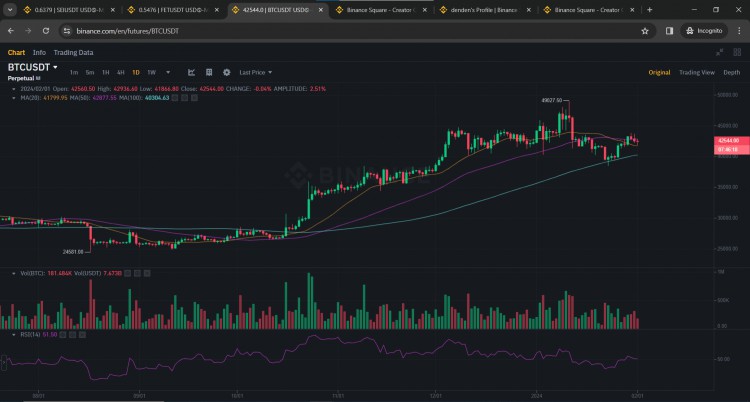Open the RSI(14) indicator settings icon

[73, 335]
